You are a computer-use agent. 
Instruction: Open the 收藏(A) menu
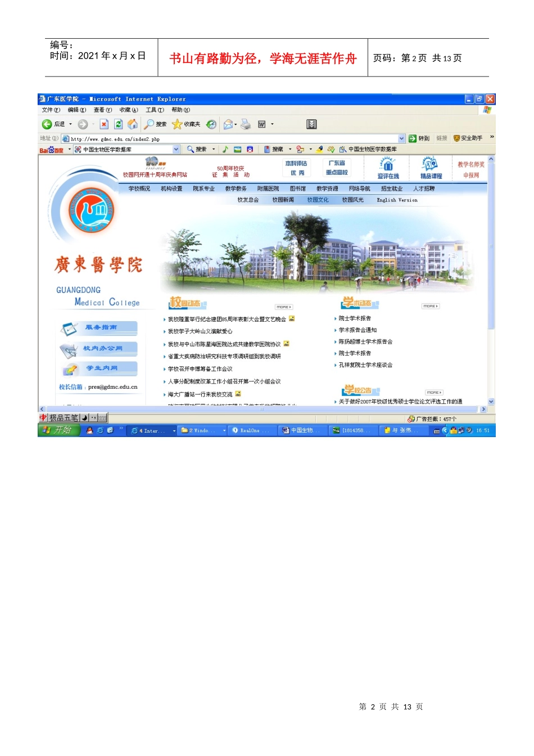click(x=129, y=110)
